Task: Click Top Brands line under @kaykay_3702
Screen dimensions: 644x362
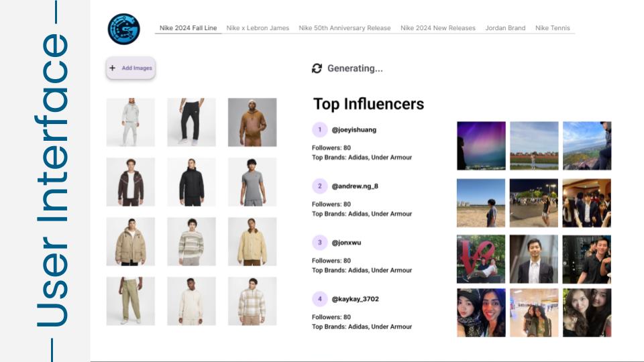Action: pyautogui.click(x=362, y=326)
